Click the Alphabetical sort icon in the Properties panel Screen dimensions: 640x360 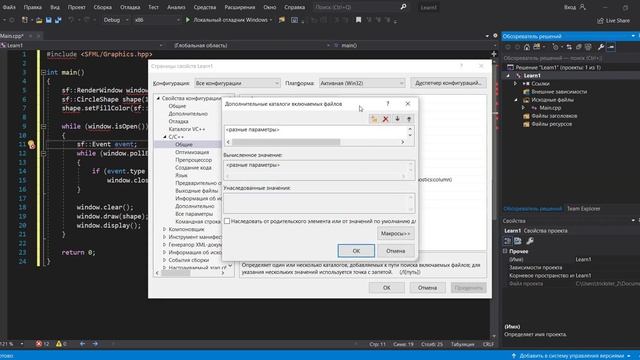[518, 241]
